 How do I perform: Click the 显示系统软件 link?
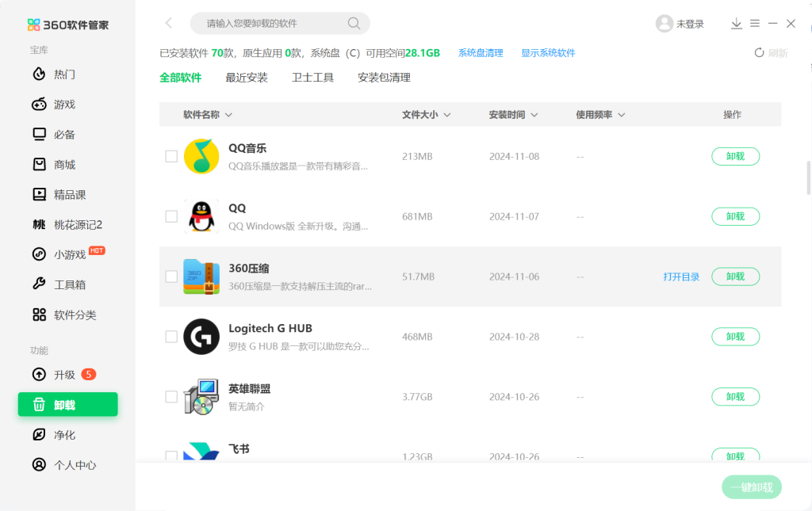pos(548,53)
